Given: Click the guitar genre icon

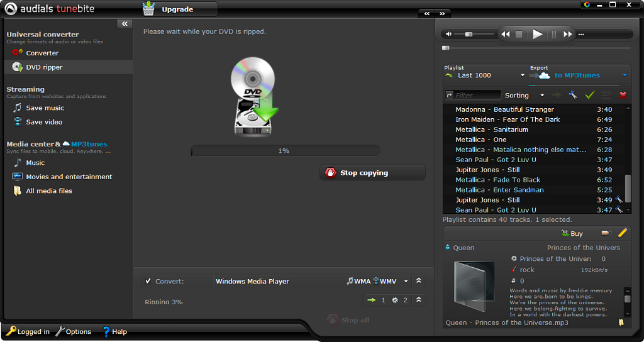Looking at the screenshot, I should click(513, 269).
